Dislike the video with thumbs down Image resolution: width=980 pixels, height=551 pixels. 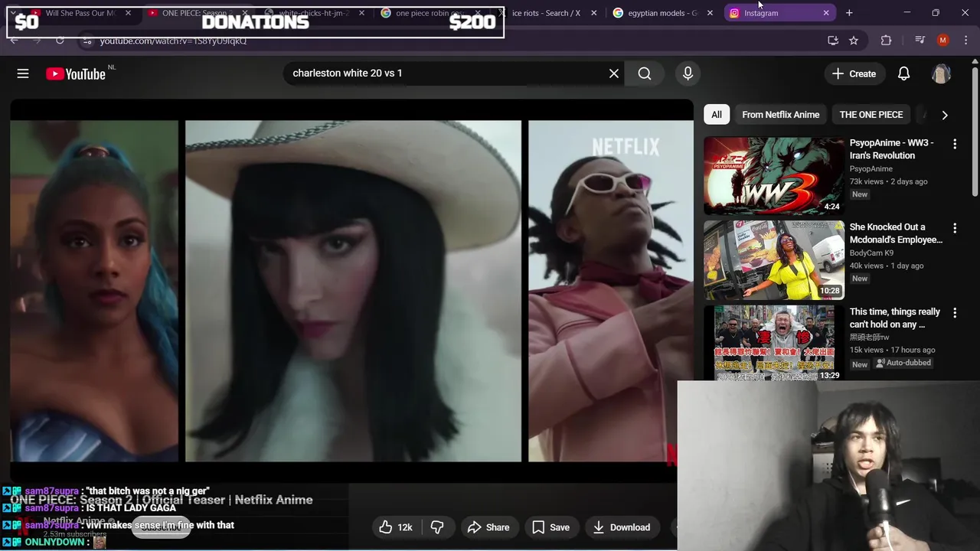(437, 527)
